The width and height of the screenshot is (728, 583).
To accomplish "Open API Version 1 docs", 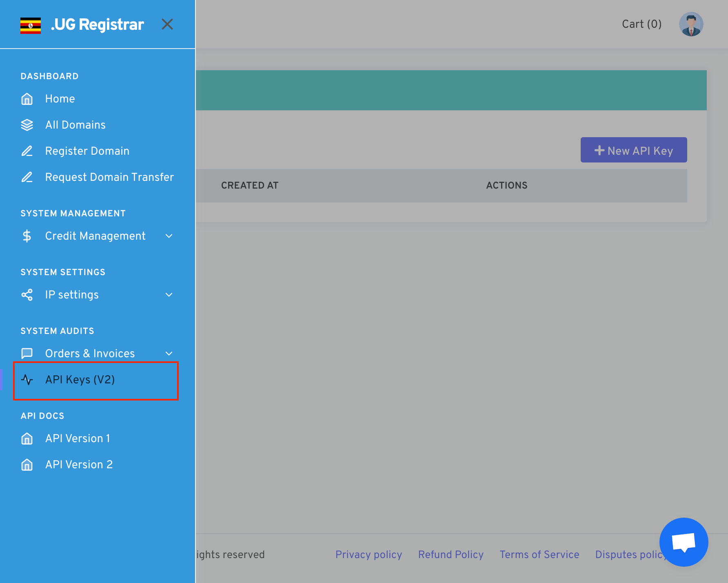I will 78,438.
